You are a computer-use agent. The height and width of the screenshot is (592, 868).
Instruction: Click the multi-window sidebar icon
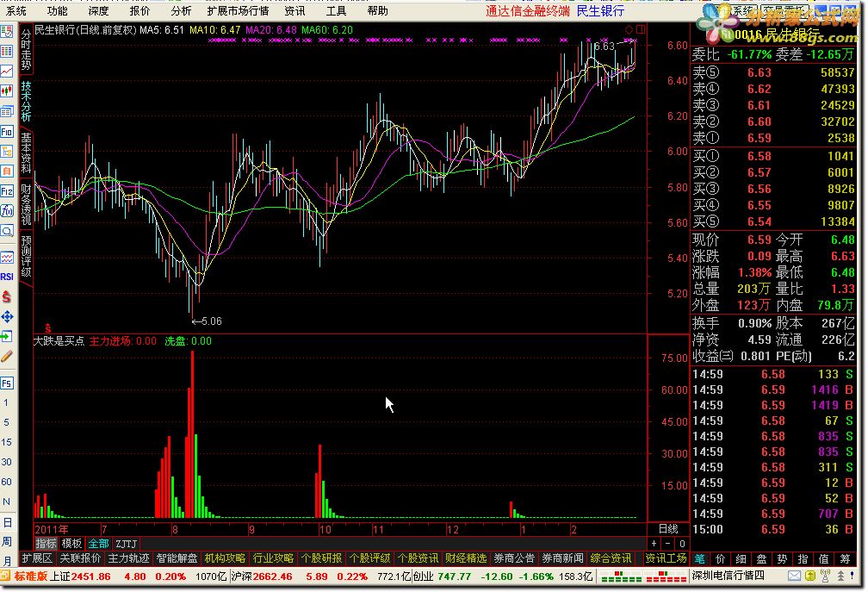[x=7, y=111]
